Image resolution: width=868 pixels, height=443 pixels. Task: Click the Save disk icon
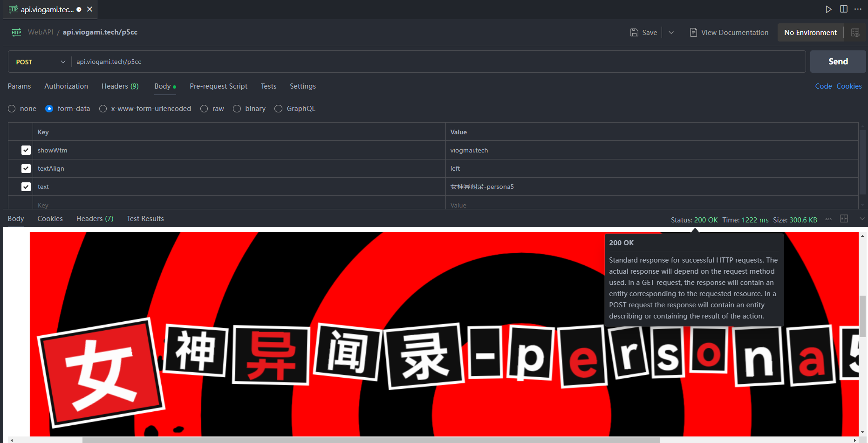(634, 33)
